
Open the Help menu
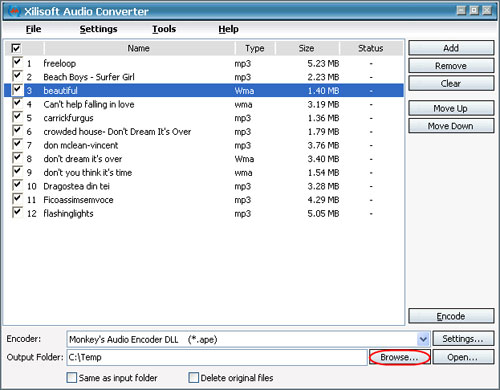coord(228,29)
